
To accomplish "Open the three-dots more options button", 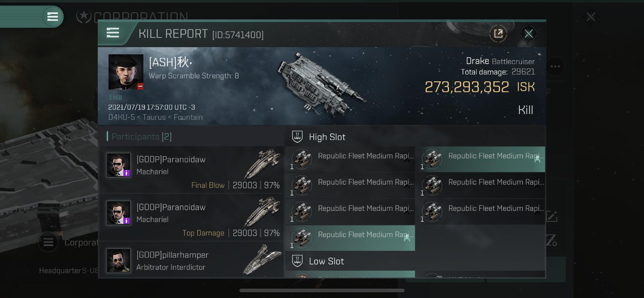I will [555, 67].
